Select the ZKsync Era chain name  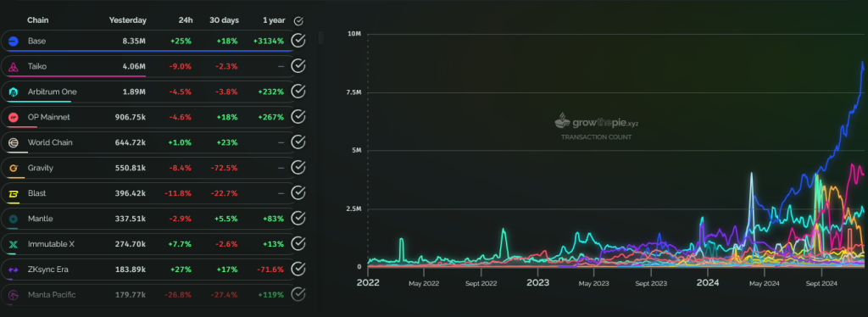point(48,270)
